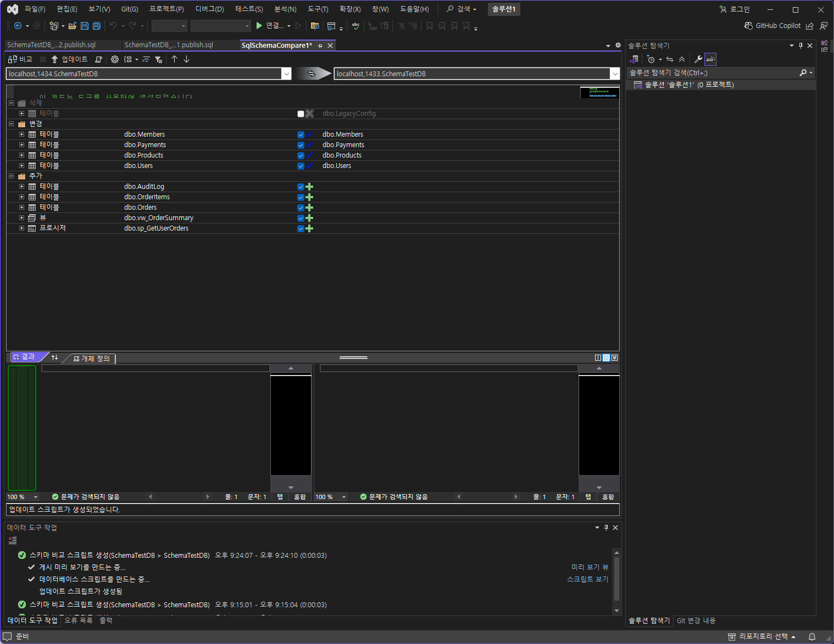This screenshot has width=834, height=644.
Task: Open left pane zoom 100 % dropdown
Action: 36,497
